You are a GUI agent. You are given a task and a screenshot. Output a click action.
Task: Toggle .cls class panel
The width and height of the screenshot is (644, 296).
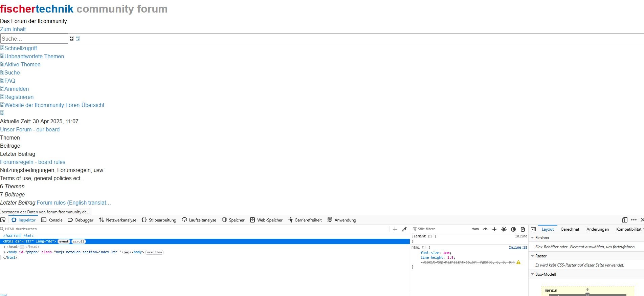tap(485, 229)
